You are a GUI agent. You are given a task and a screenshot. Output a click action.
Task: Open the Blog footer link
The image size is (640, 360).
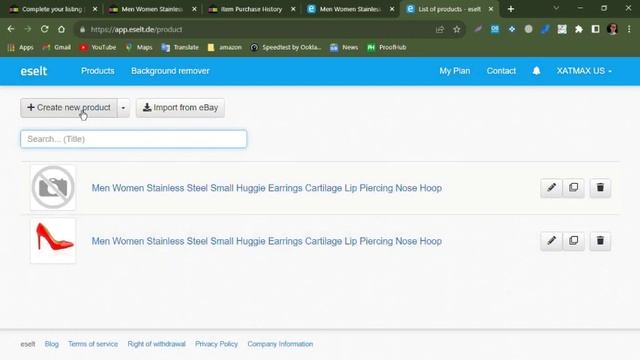tap(51, 344)
